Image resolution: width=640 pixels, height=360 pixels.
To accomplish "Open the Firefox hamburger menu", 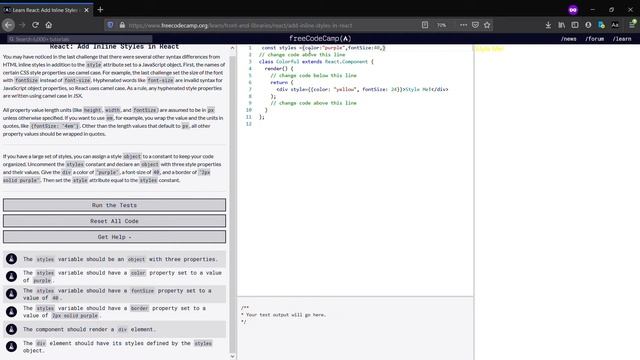I will pos(632,25).
